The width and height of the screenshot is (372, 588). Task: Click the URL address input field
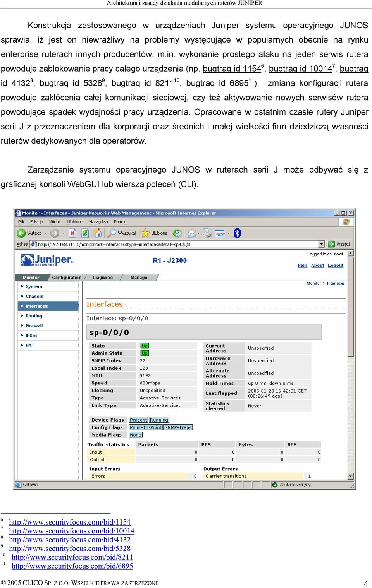click(177, 244)
